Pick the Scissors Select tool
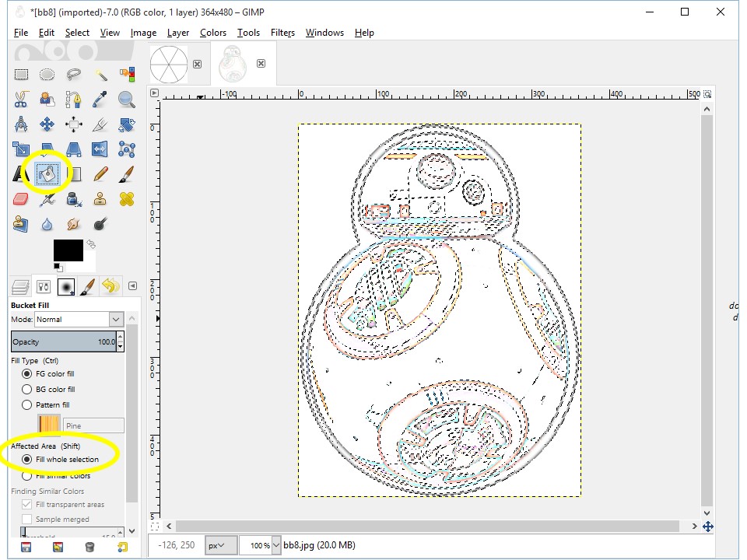This screenshot has width=747, height=560. [x=21, y=100]
